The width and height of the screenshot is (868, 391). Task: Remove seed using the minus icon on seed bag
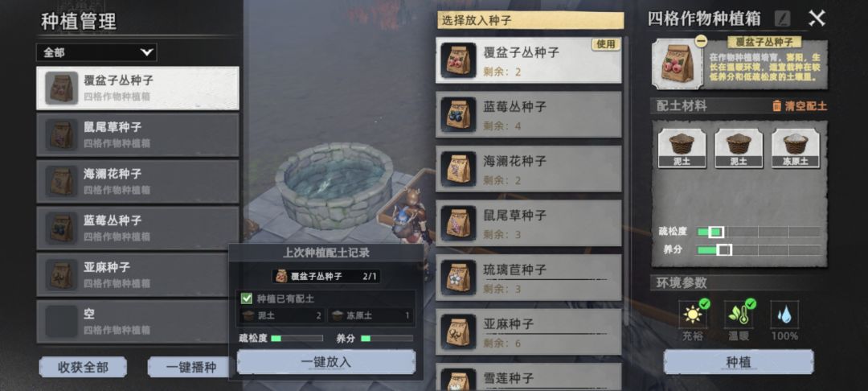[701, 41]
